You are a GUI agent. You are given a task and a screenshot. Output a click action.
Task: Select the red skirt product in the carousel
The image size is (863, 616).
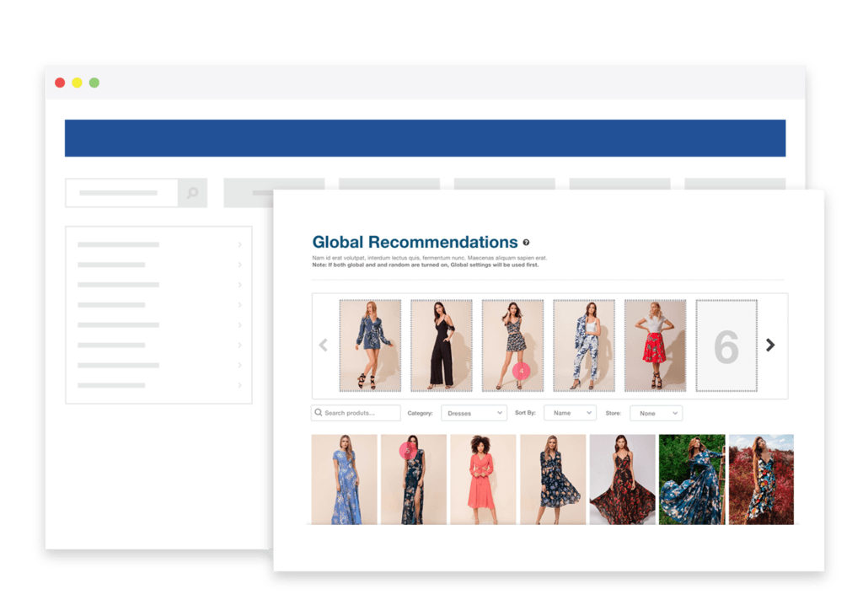pyautogui.click(x=656, y=345)
